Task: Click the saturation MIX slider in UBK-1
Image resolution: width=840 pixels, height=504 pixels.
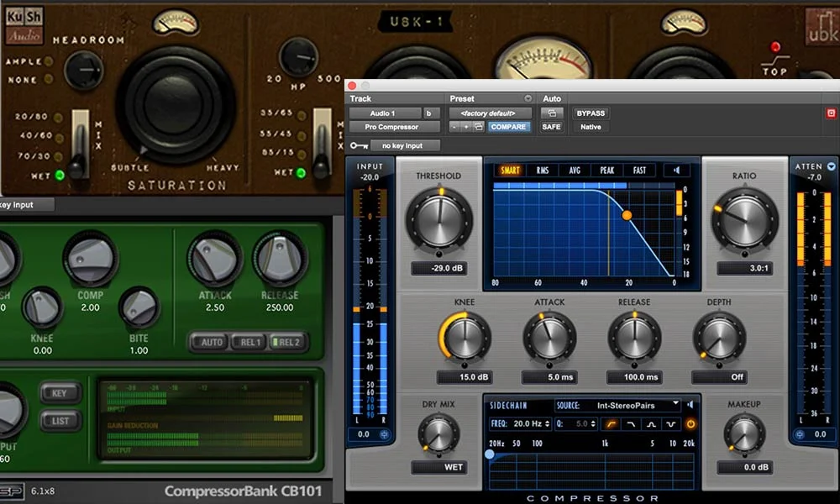Action: [79, 144]
